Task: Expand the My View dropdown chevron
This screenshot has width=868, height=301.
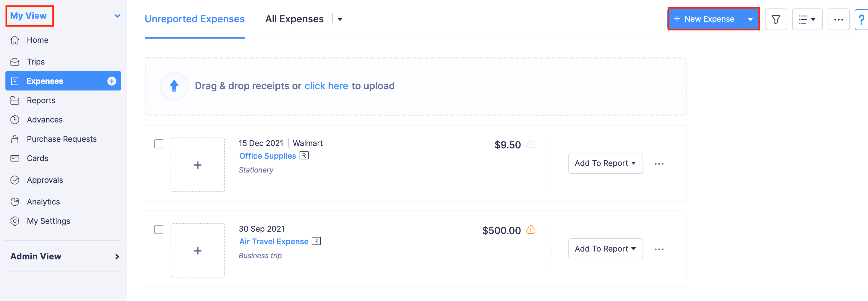Action: [x=117, y=15]
